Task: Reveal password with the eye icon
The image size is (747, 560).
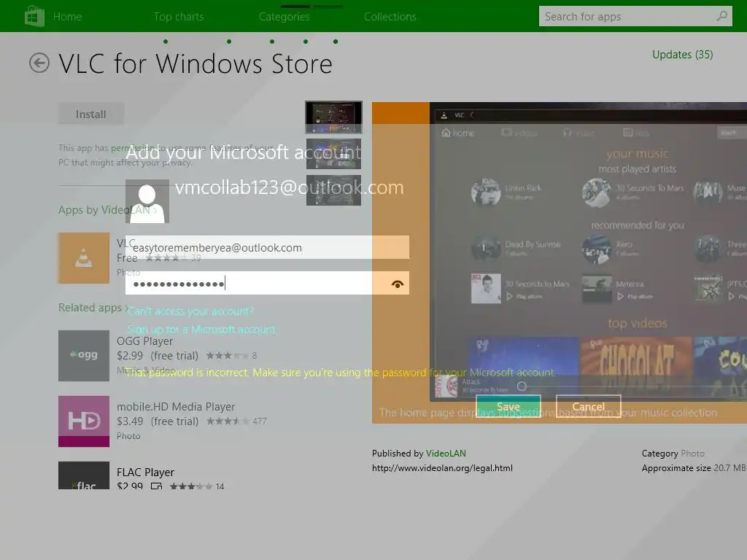Action: tap(398, 284)
